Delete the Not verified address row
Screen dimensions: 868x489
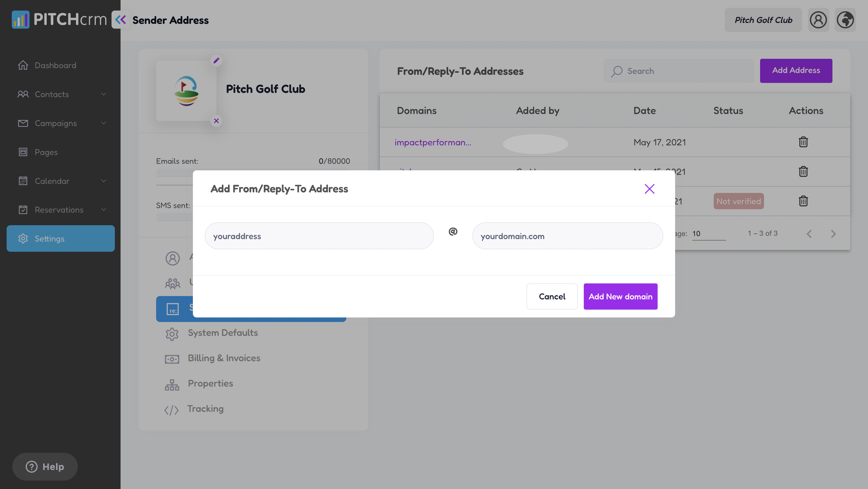tap(803, 201)
